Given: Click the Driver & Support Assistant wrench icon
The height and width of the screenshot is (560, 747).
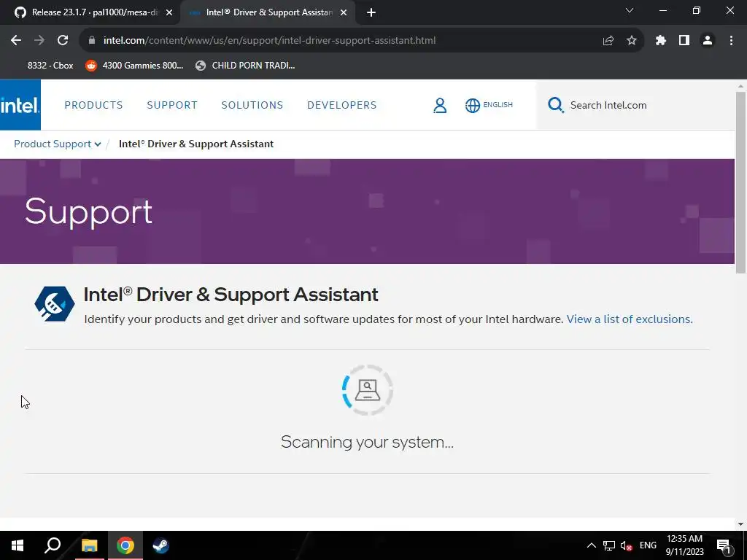Looking at the screenshot, I should 54,303.
